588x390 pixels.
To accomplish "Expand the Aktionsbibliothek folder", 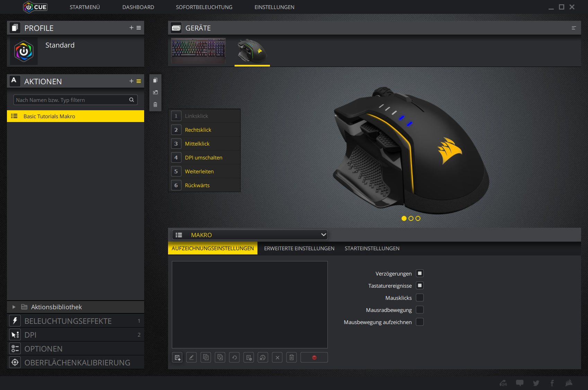I will (14, 307).
